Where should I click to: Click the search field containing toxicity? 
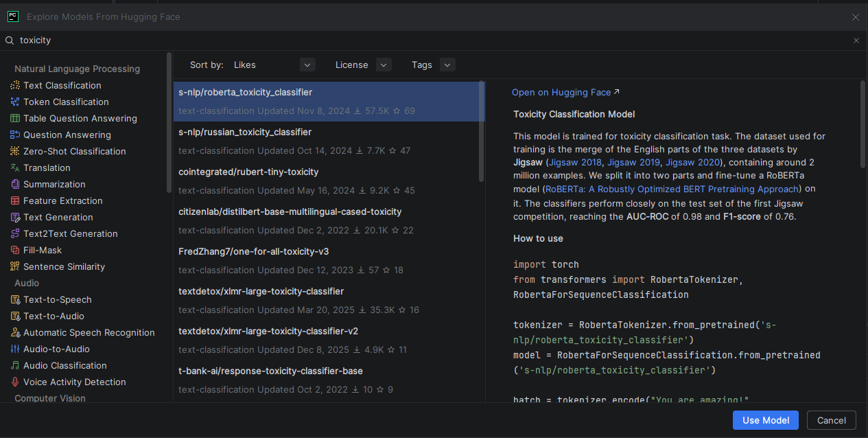point(432,41)
